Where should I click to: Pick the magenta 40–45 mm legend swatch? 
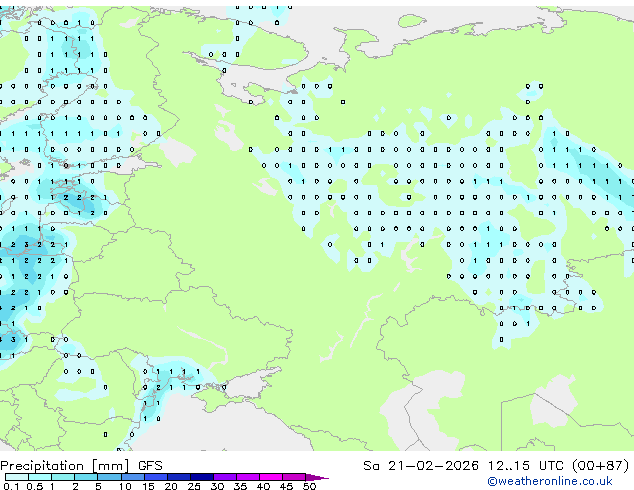(271, 477)
